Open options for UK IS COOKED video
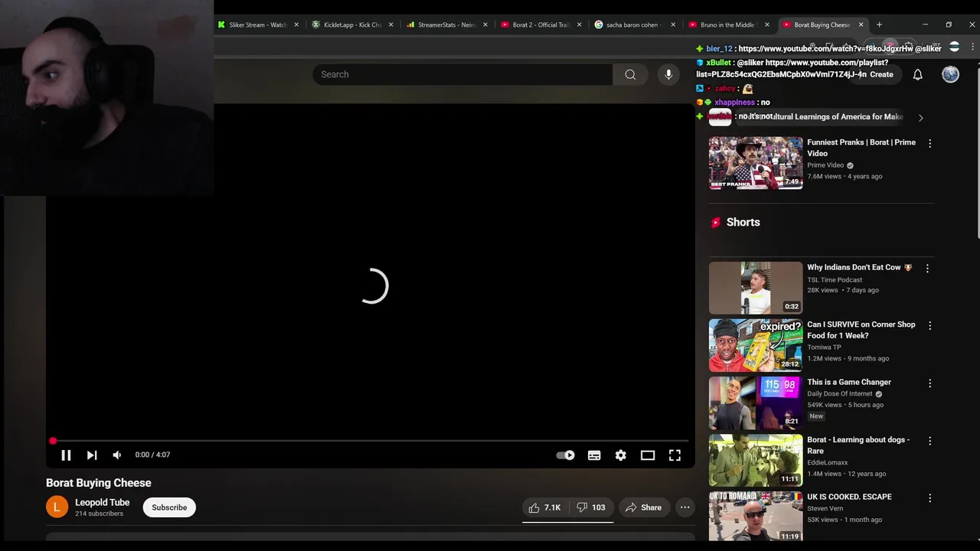980x551 pixels. 930,498
